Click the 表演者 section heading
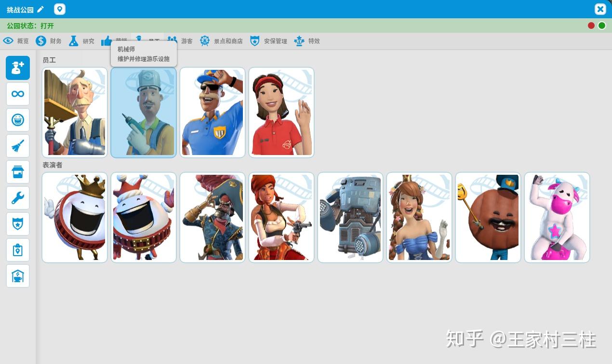 (53, 165)
